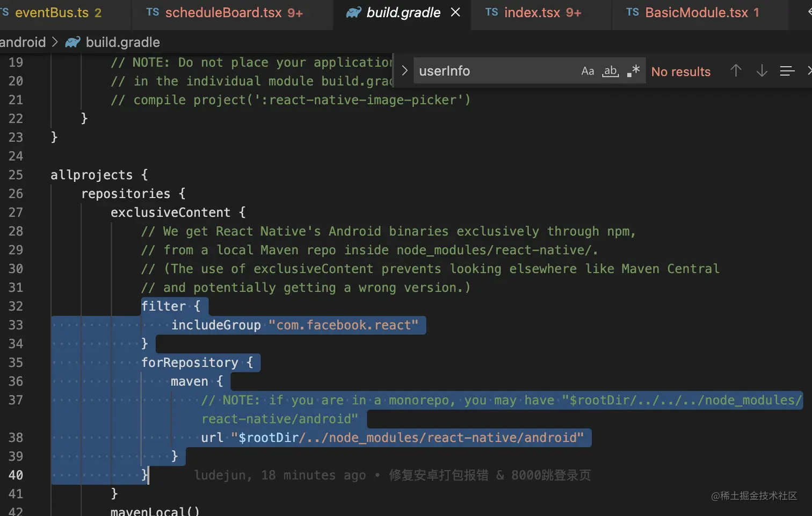Screen dimensions: 812x516
Task: Expand the find widget to show replace
Action: pyautogui.click(x=404, y=71)
